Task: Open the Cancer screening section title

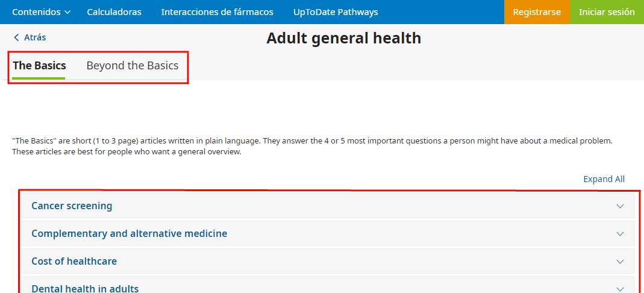Action: (72, 206)
